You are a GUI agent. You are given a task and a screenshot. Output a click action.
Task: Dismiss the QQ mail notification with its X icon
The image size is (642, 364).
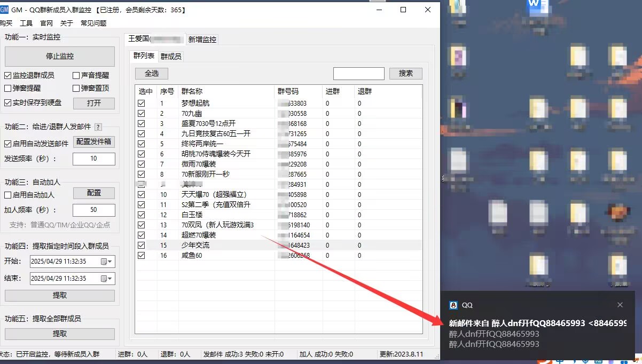tap(620, 304)
